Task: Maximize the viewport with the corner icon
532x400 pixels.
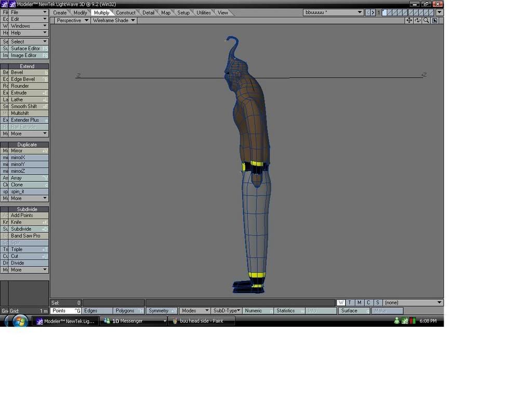Action: (x=435, y=20)
